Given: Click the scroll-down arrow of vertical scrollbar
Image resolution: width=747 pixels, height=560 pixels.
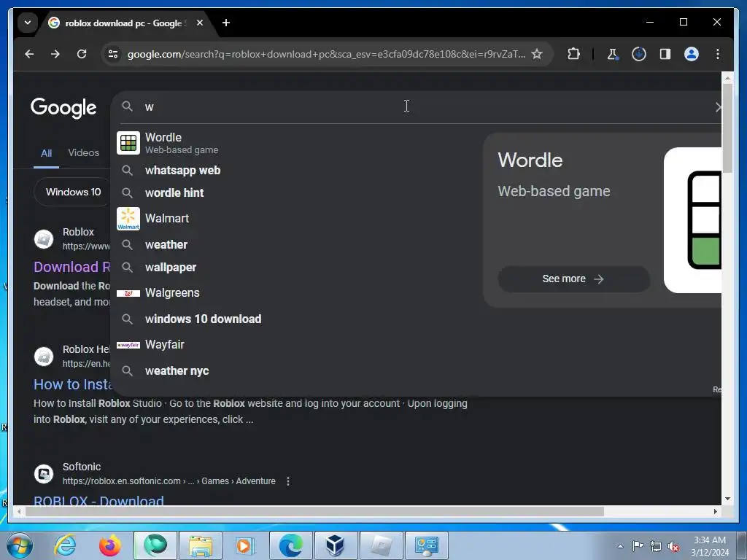Looking at the screenshot, I should [727, 499].
